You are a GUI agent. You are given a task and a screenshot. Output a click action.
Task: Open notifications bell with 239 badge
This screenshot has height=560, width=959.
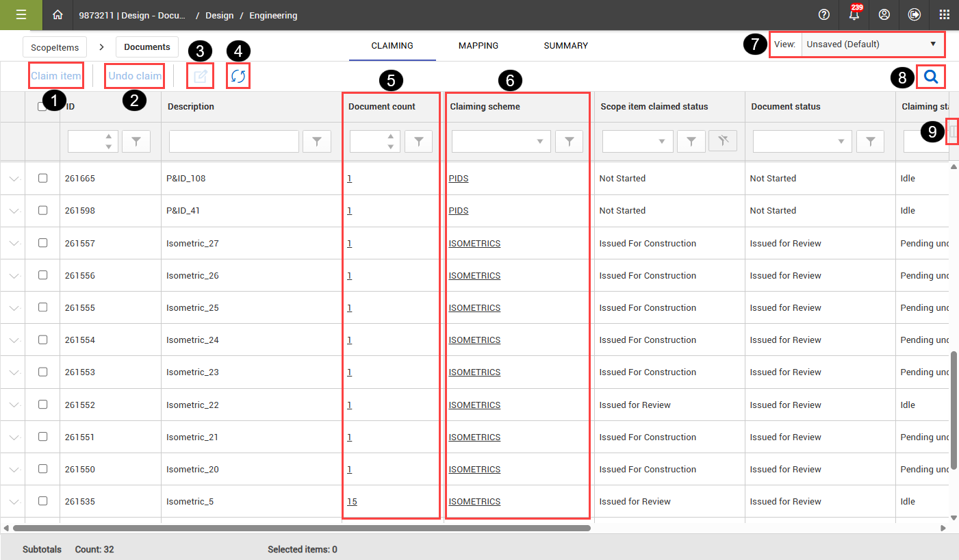tap(854, 14)
